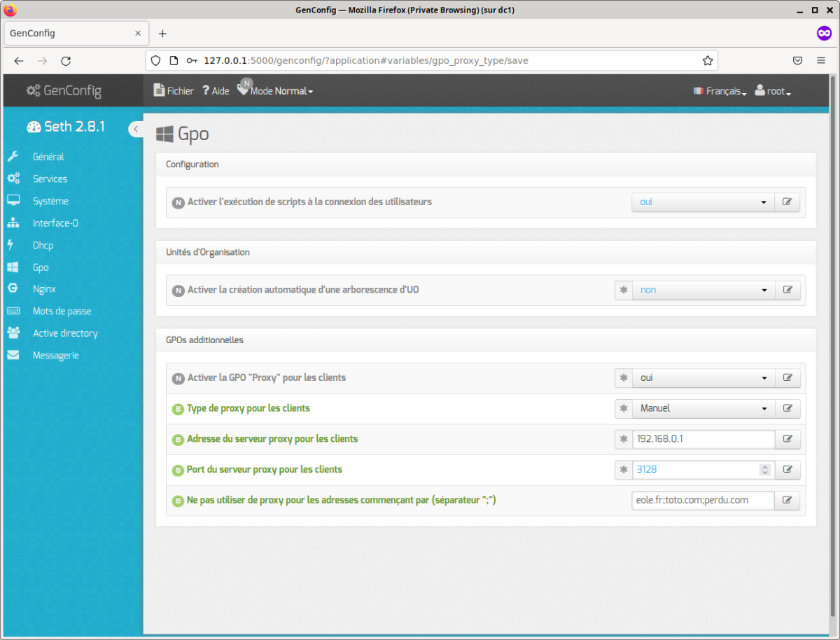Click edit icon for GPO "Proxy" activation row

787,377
